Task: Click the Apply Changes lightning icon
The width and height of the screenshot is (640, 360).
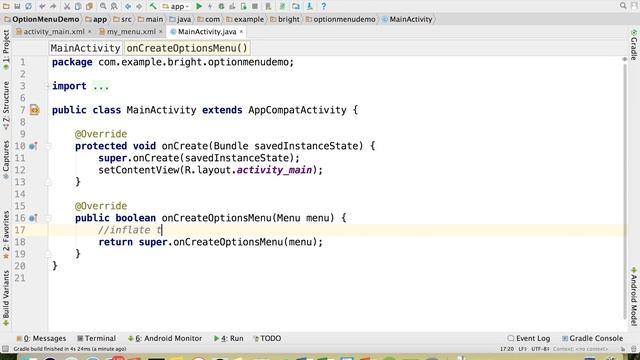Action: click(210, 6)
